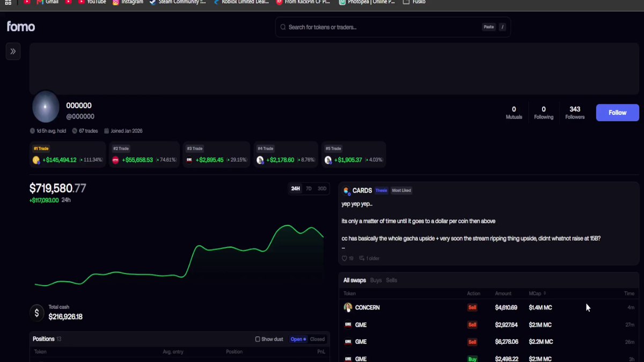Switch chart range to 30D
This screenshot has height=362, width=644.
(x=322, y=189)
